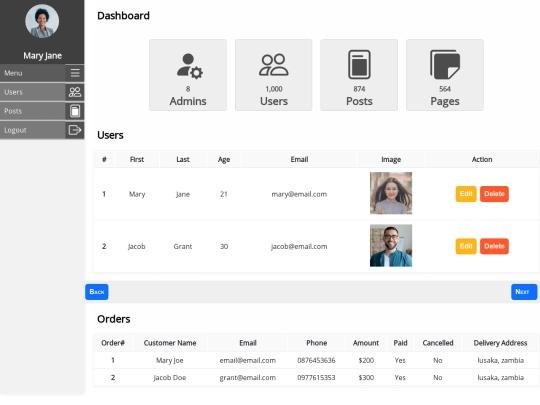
Task: Click the 564 count on Pages card
Action: point(445,89)
